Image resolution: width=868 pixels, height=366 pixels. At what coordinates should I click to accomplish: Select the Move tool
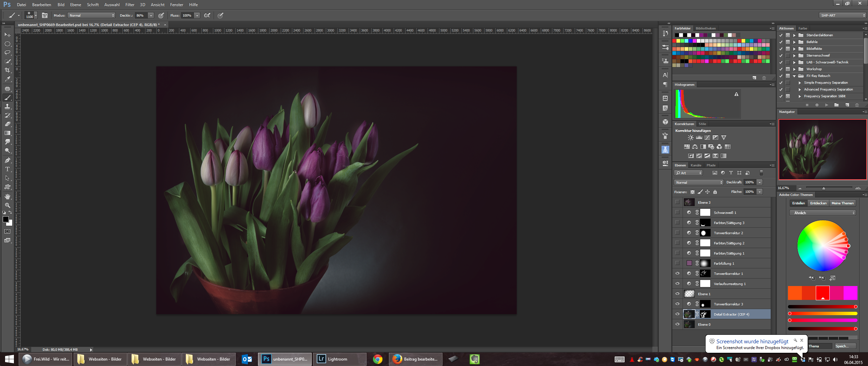(x=7, y=35)
